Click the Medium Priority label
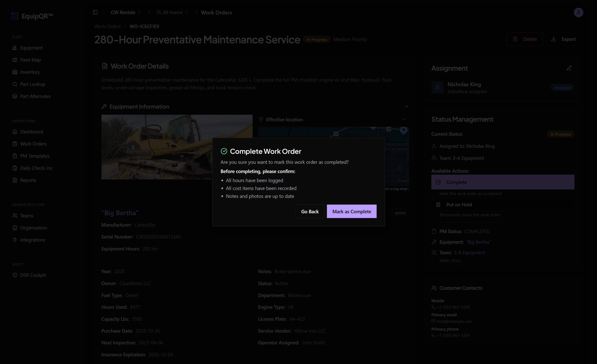The width and height of the screenshot is (597, 364). (x=350, y=39)
